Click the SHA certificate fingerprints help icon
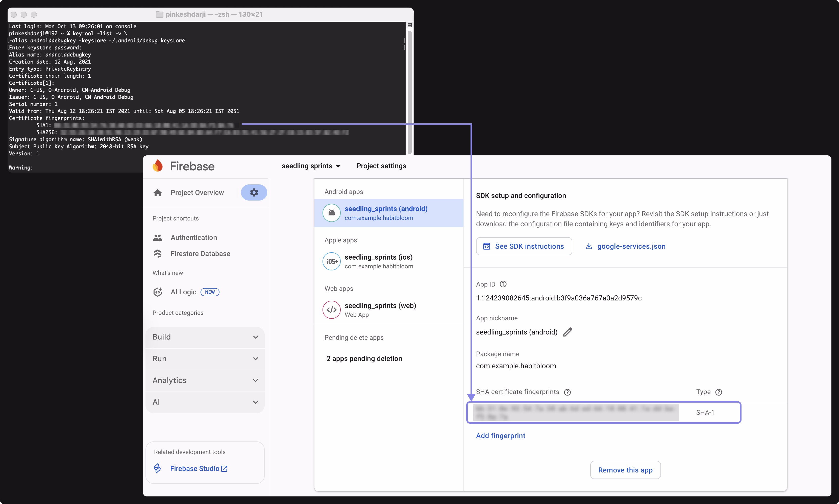Screen dimensions: 839x504 tap(567, 392)
